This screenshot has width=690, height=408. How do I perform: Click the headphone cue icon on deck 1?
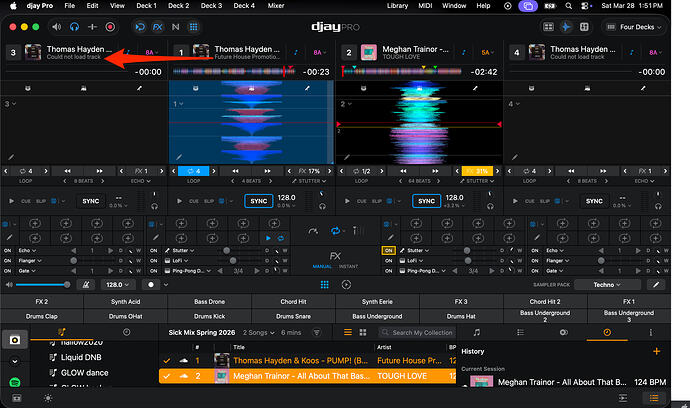[x=323, y=206]
